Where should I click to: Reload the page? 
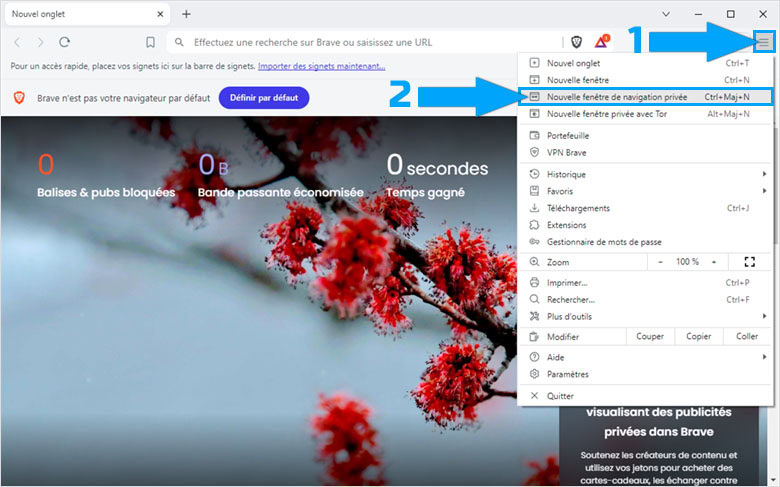[x=64, y=42]
